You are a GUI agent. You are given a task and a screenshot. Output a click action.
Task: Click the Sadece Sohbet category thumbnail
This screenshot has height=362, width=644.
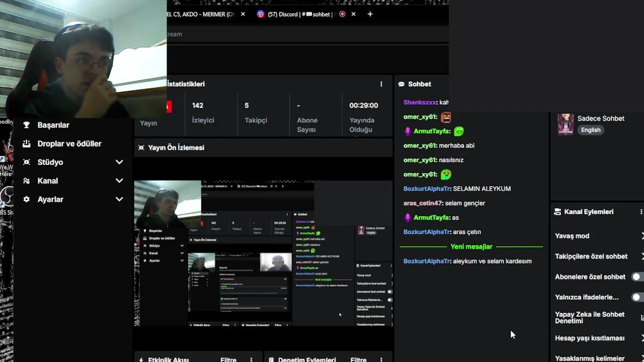click(566, 124)
